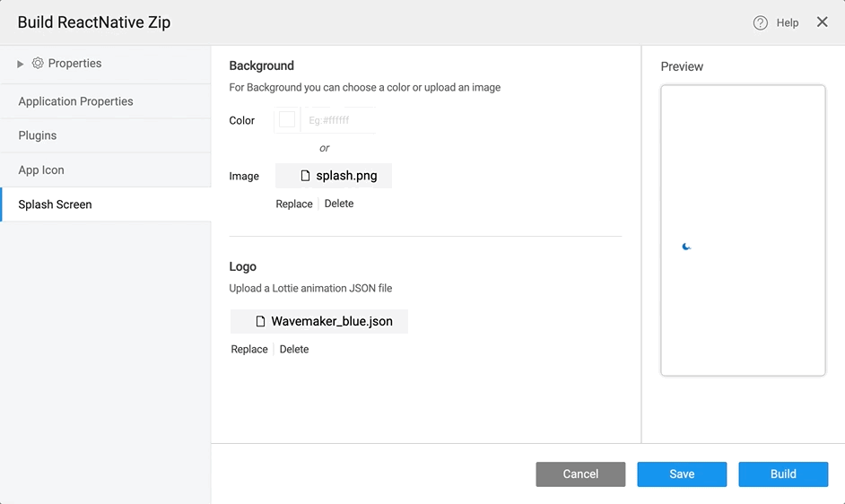Click the file icon next to Wavemaker_blue.json

pos(260,321)
